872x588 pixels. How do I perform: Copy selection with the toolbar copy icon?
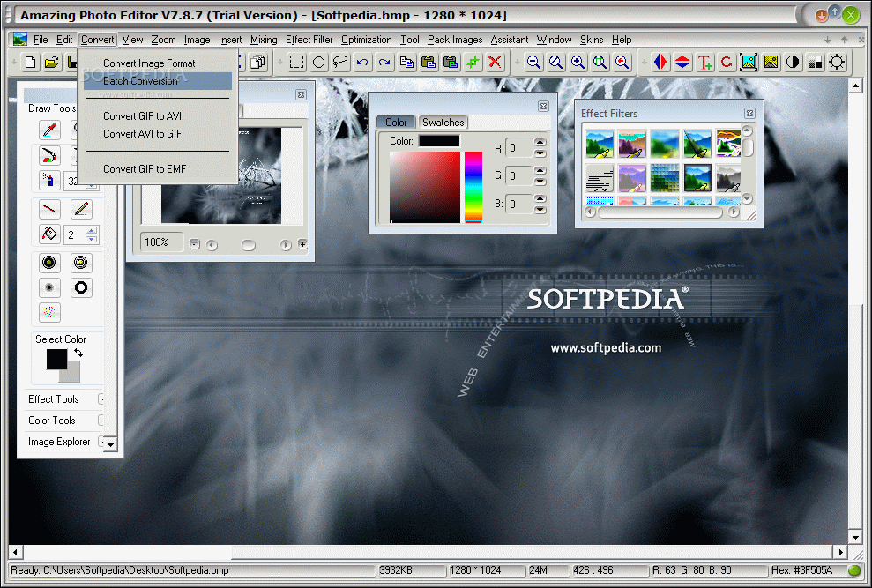pos(406,62)
